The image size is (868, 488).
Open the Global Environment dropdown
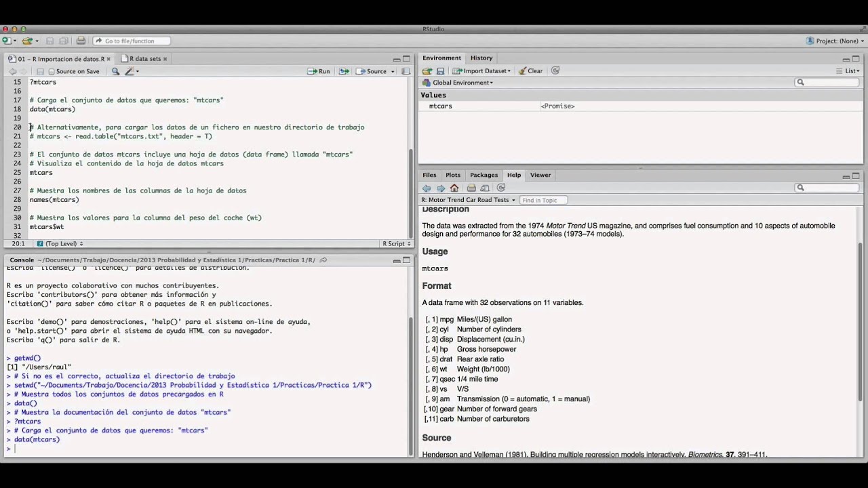point(458,83)
